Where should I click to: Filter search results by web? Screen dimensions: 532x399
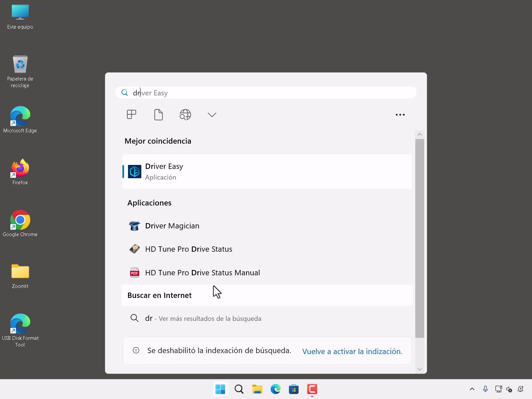click(185, 115)
